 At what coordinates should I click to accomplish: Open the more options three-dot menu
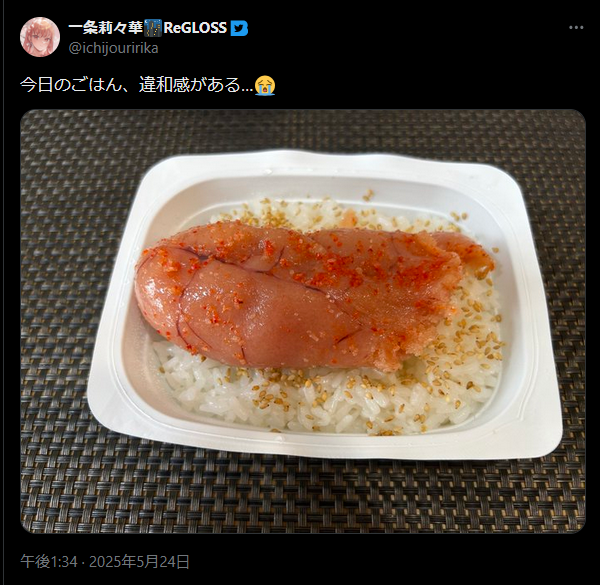[x=576, y=28]
